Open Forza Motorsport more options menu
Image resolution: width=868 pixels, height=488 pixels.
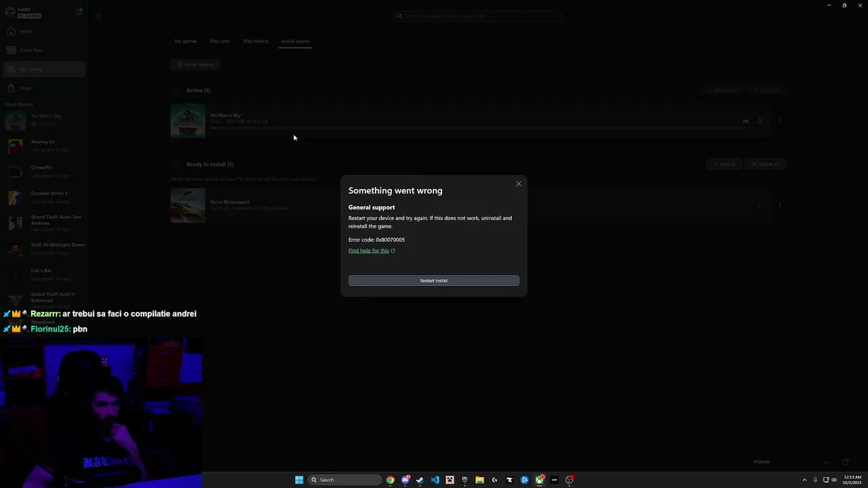[780, 205]
